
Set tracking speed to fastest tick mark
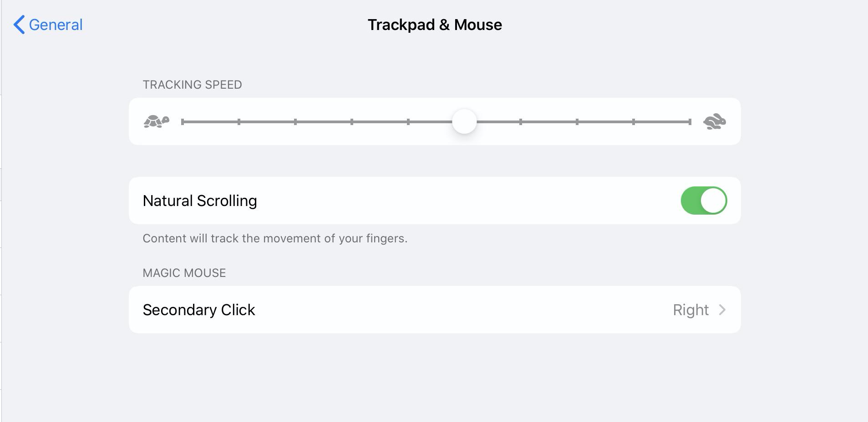pyautogui.click(x=690, y=121)
